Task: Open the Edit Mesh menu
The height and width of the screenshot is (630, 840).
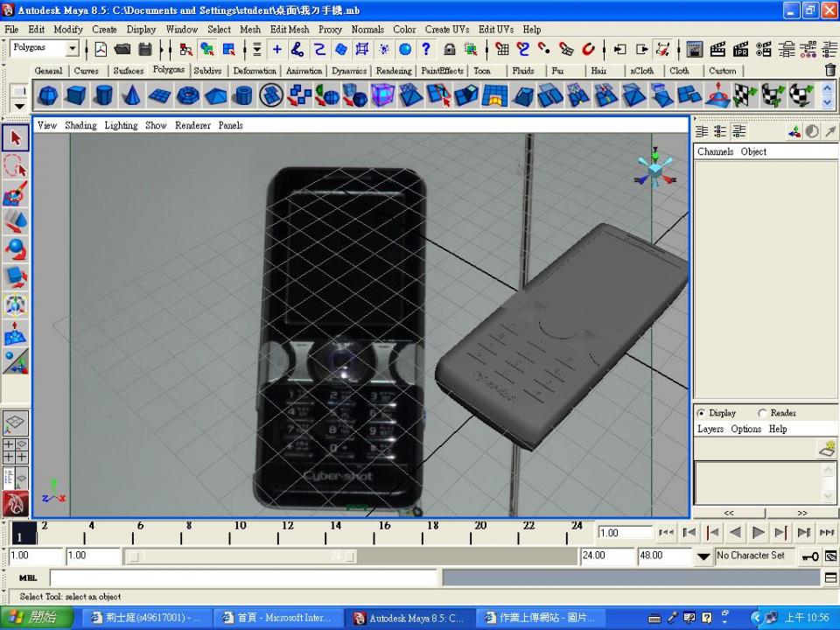Action: [x=289, y=29]
